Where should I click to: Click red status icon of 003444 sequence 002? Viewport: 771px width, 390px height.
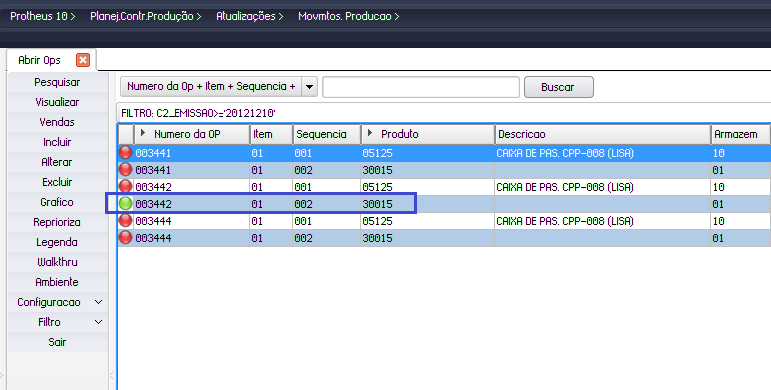(126, 238)
